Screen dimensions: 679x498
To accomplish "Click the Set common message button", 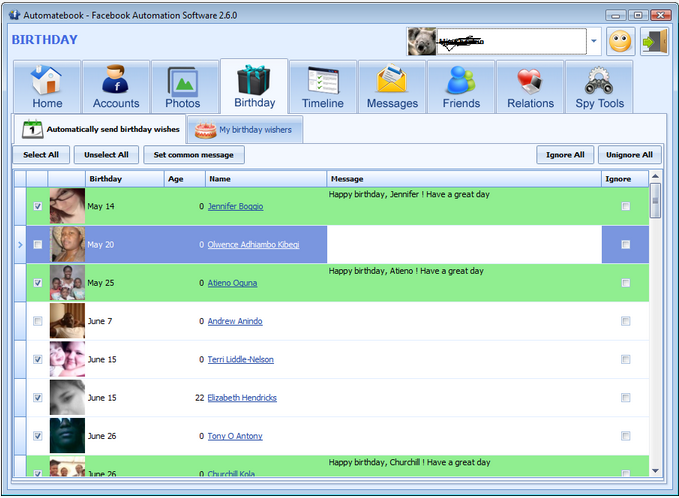I will (194, 155).
